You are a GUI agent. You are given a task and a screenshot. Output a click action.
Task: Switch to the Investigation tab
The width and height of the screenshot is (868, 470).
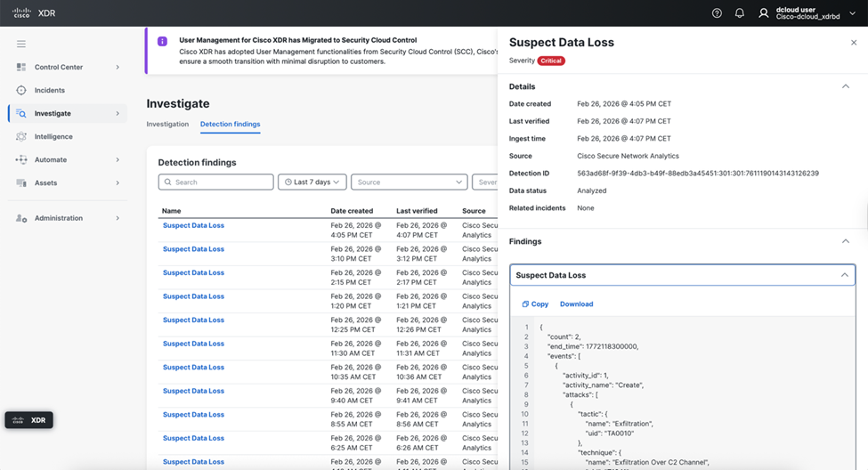pyautogui.click(x=167, y=124)
